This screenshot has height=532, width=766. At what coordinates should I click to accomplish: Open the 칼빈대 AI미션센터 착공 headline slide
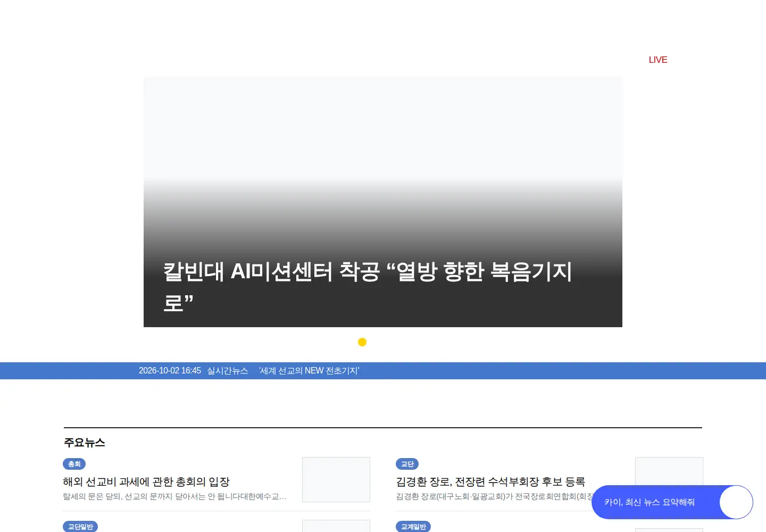click(383, 202)
